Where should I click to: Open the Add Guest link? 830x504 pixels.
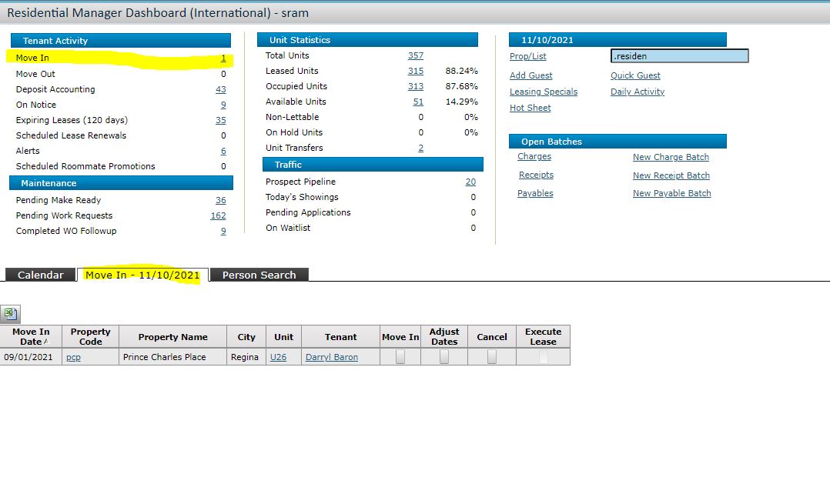point(531,75)
